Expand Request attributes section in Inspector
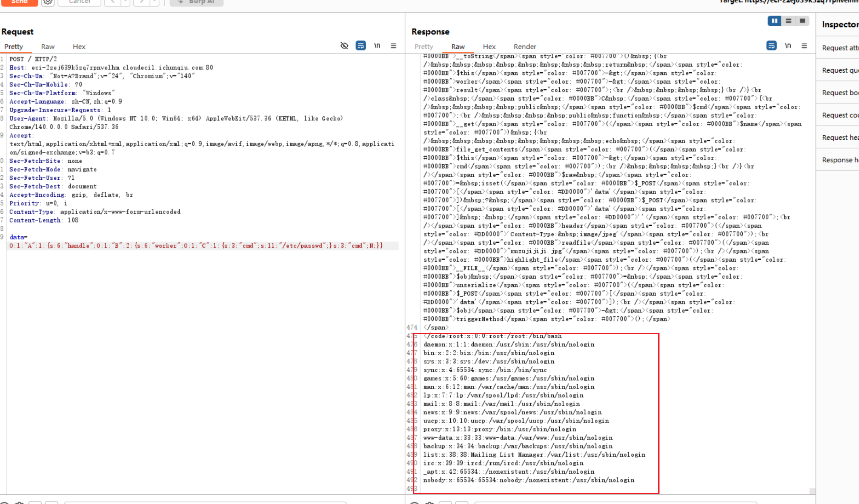Viewport: 859px width, 504px height. click(x=840, y=48)
